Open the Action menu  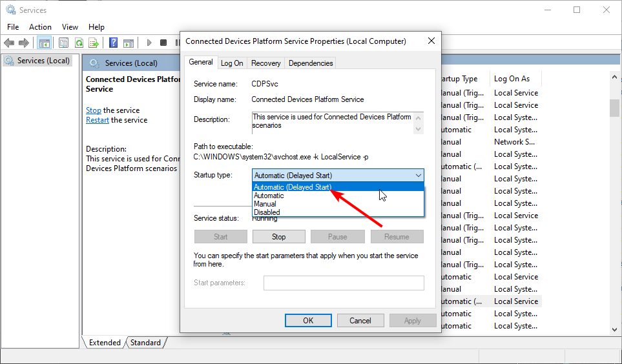pos(40,27)
